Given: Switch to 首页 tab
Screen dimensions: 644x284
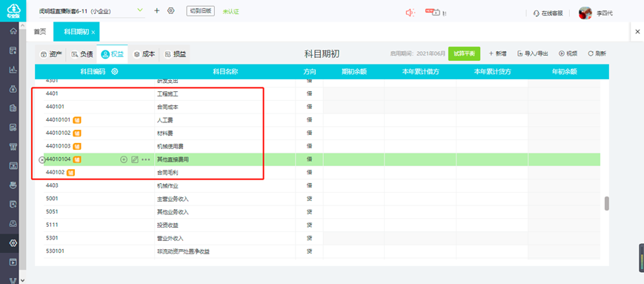Looking at the screenshot, I should (40, 32).
